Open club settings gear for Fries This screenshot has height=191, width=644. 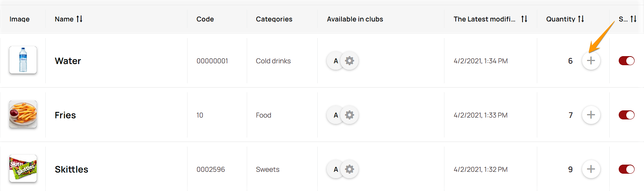click(350, 115)
